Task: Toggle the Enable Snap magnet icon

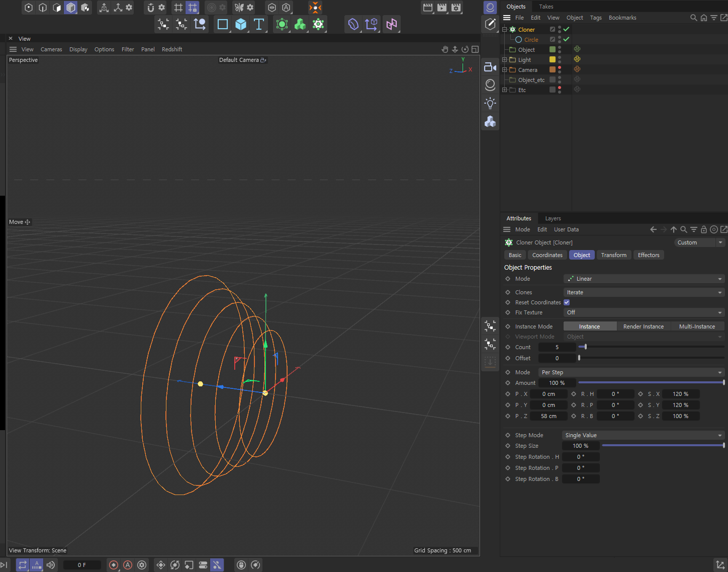Action: 150,8
